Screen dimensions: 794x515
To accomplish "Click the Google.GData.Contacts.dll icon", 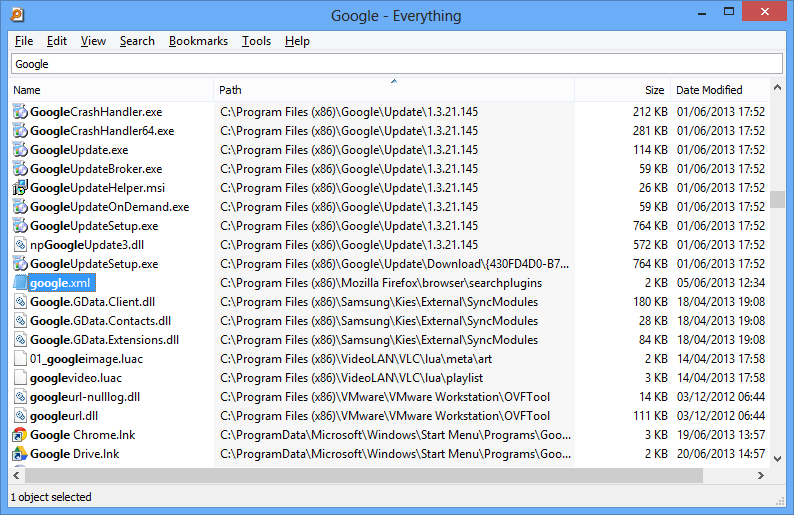I will [x=20, y=321].
